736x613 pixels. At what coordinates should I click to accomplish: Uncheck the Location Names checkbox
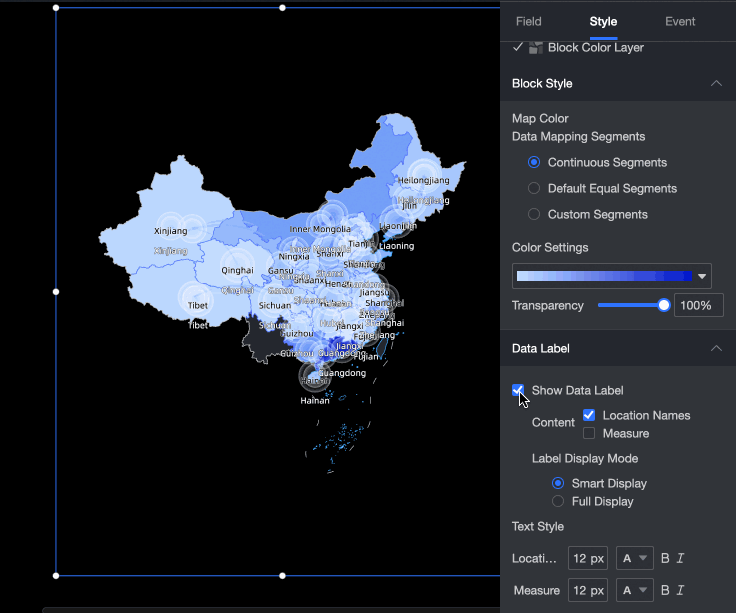[589, 415]
